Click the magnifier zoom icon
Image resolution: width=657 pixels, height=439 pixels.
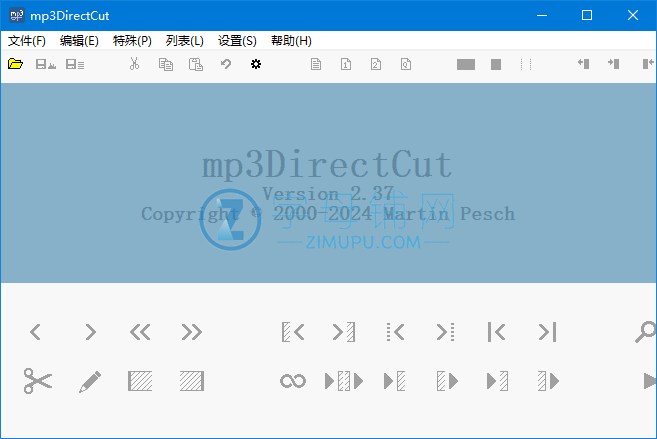[646, 332]
